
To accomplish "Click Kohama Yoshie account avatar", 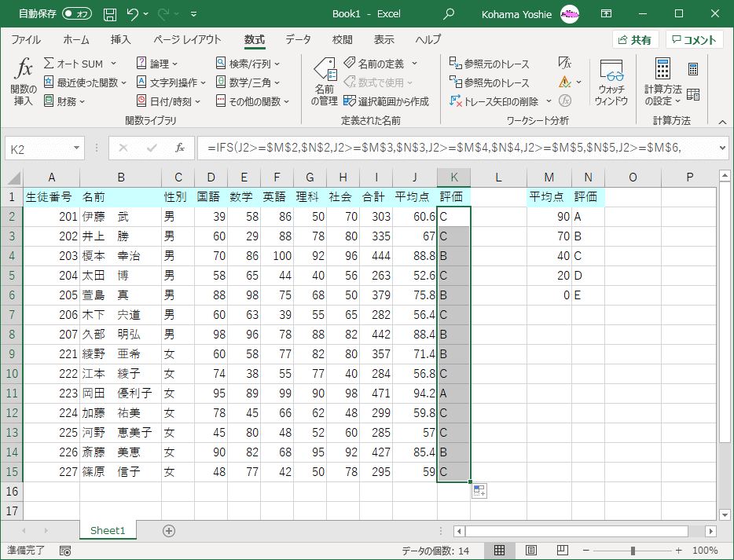I will click(570, 14).
